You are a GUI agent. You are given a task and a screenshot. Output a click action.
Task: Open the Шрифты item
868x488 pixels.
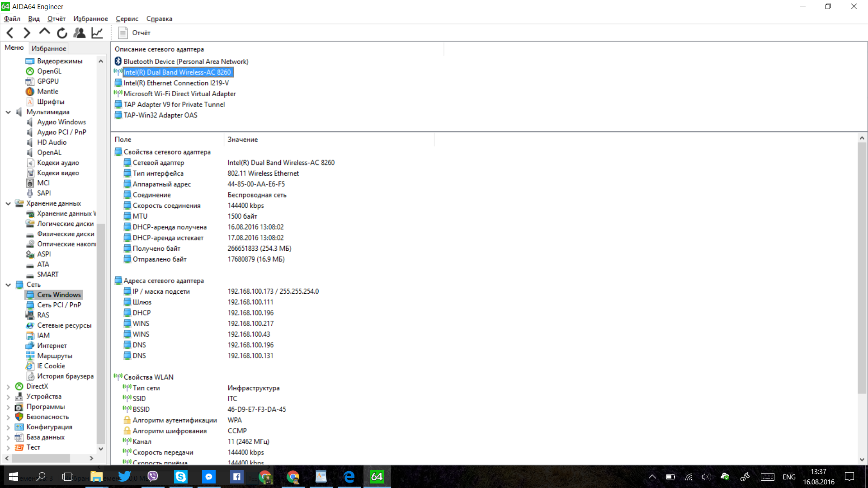click(x=51, y=102)
